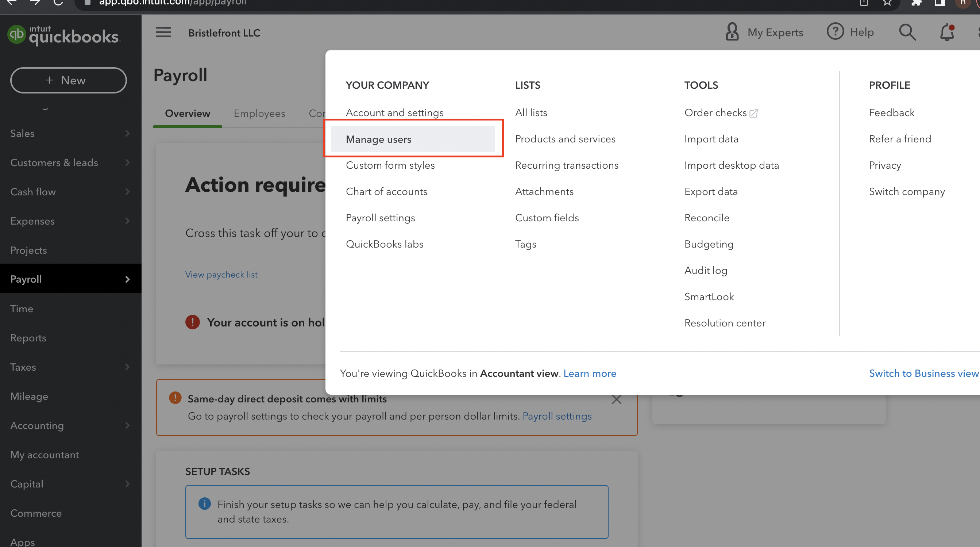Click Switch to Business view
The image size is (980, 547).
click(924, 374)
